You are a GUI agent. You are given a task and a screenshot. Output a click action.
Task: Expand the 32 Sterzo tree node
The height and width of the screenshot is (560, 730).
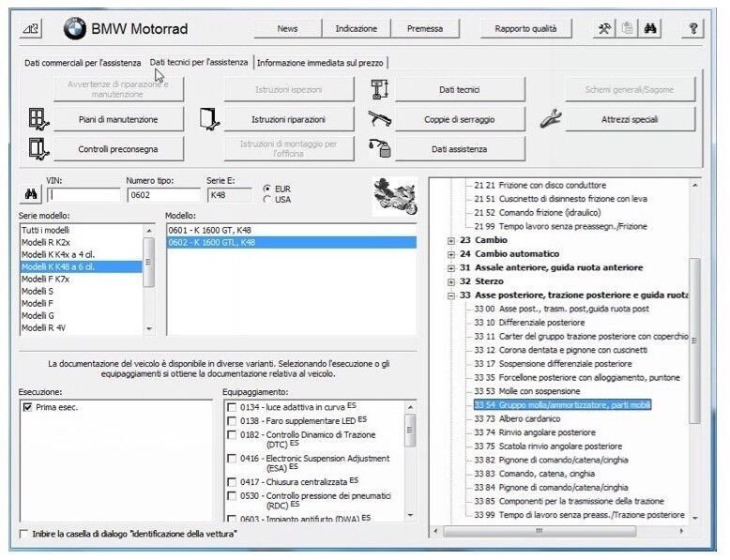pyautogui.click(x=452, y=280)
